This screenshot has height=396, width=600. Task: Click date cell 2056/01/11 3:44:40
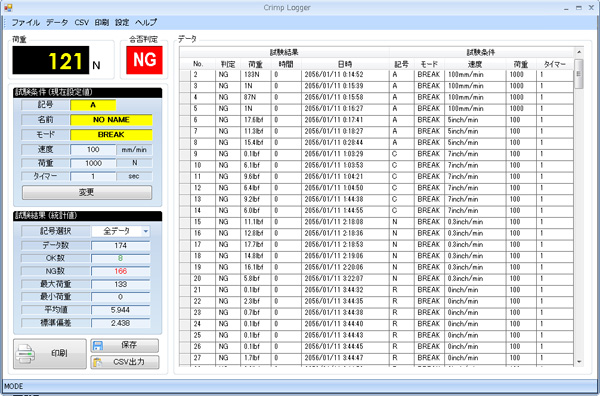pos(345,324)
